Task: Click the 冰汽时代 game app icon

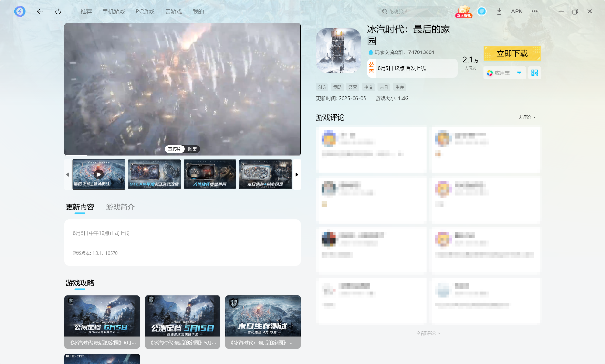Action: tap(338, 50)
